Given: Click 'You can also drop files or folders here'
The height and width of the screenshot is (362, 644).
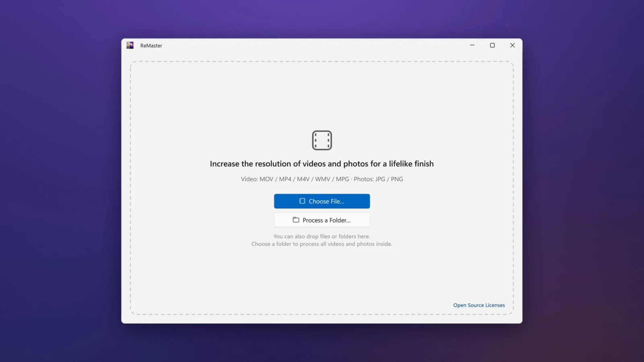Looking at the screenshot, I should pos(322,237).
